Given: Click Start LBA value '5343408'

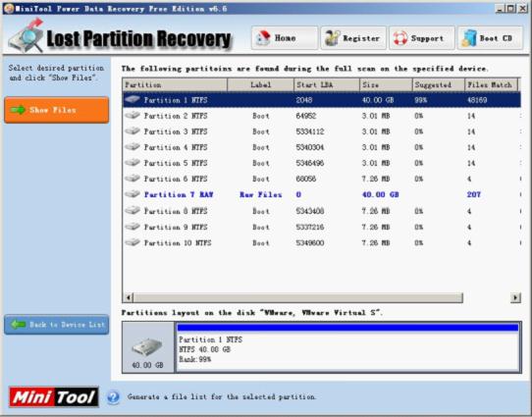Looking at the screenshot, I should click(310, 211).
